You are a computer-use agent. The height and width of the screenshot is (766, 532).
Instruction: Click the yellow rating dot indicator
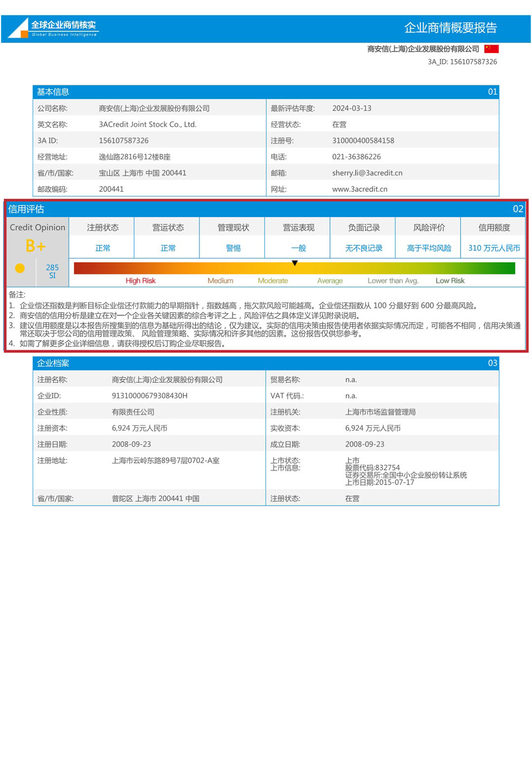tap(20, 268)
